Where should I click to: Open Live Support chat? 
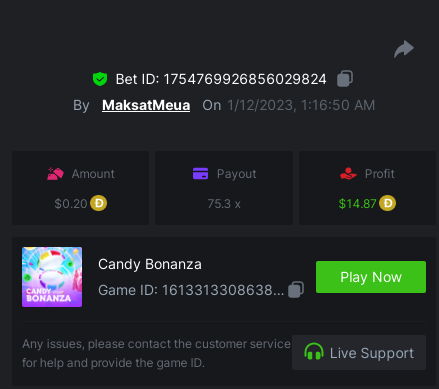[359, 352]
